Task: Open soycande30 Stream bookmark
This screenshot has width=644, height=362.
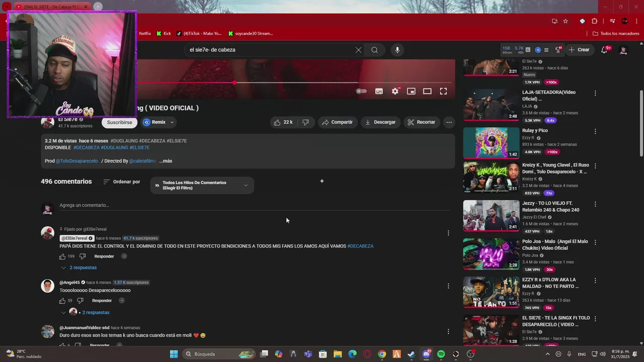Action: pyautogui.click(x=251, y=33)
